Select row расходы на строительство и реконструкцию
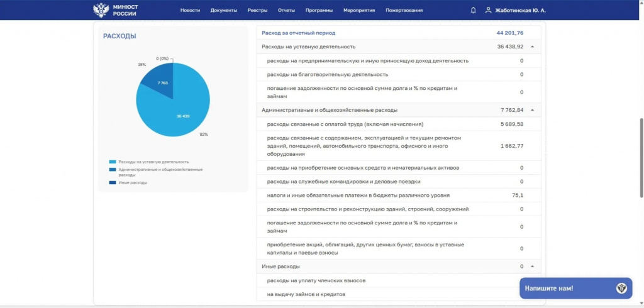The image size is (644, 308). 398,209
